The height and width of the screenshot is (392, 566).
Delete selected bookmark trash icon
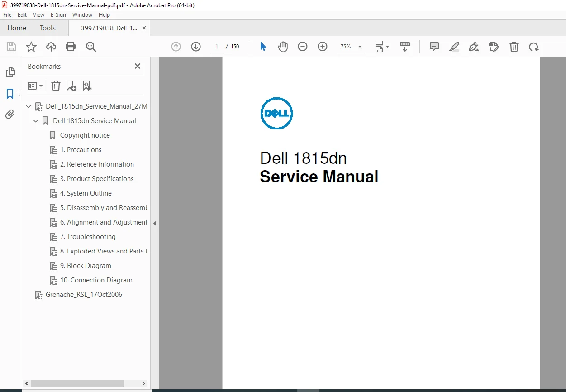point(56,86)
